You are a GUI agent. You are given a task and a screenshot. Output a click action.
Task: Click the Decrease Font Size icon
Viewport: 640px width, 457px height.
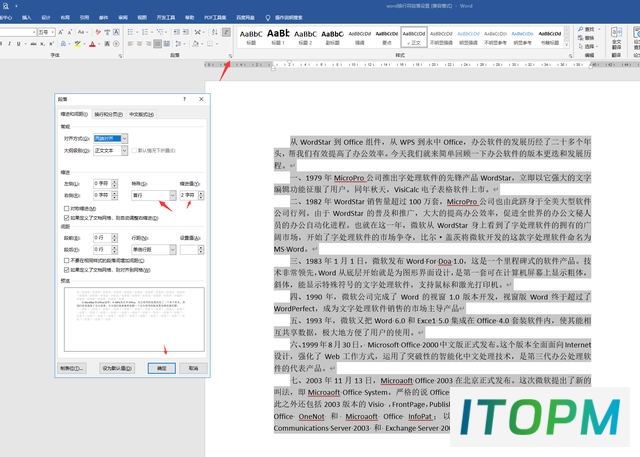tap(69, 32)
